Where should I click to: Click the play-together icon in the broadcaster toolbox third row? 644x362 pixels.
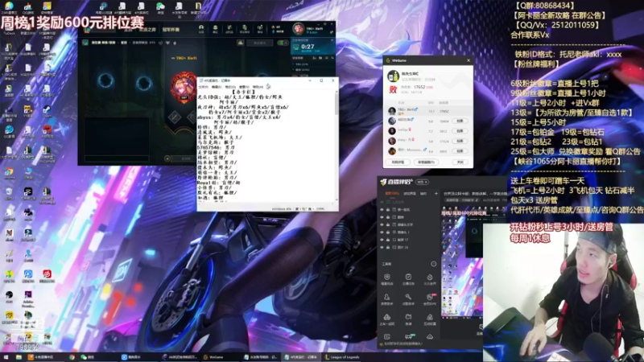pos(386,317)
